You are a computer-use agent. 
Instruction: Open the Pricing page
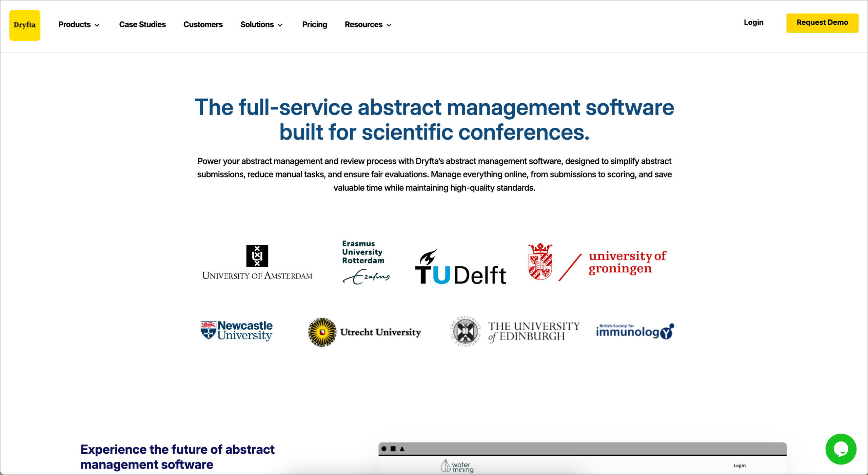click(314, 25)
